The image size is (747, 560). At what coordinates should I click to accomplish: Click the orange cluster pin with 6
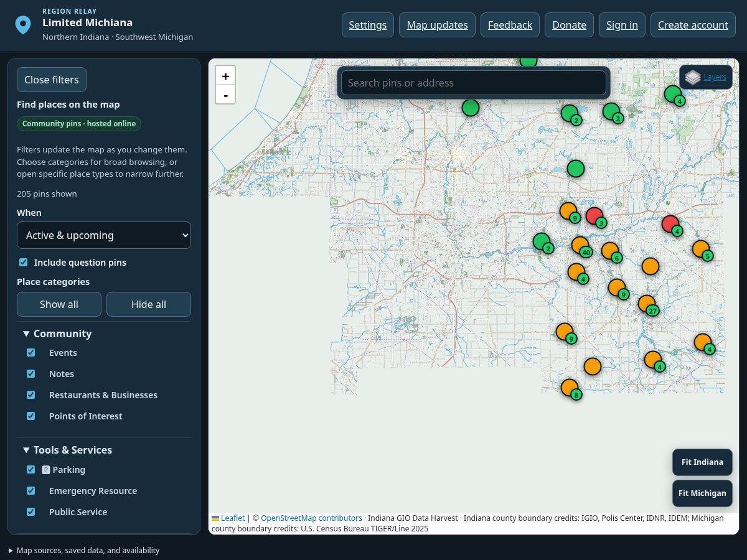click(x=610, y=251)
